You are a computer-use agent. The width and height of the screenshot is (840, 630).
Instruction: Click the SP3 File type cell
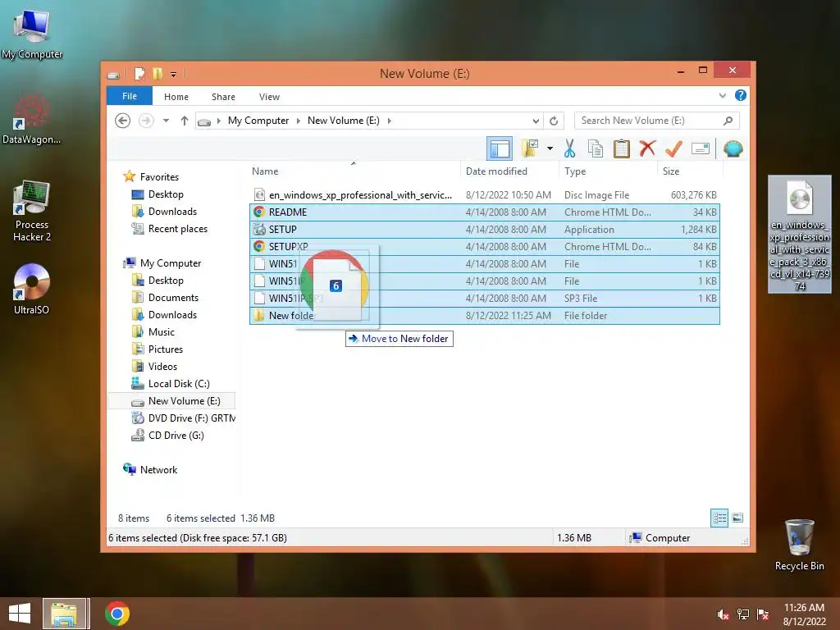(581, 298)
